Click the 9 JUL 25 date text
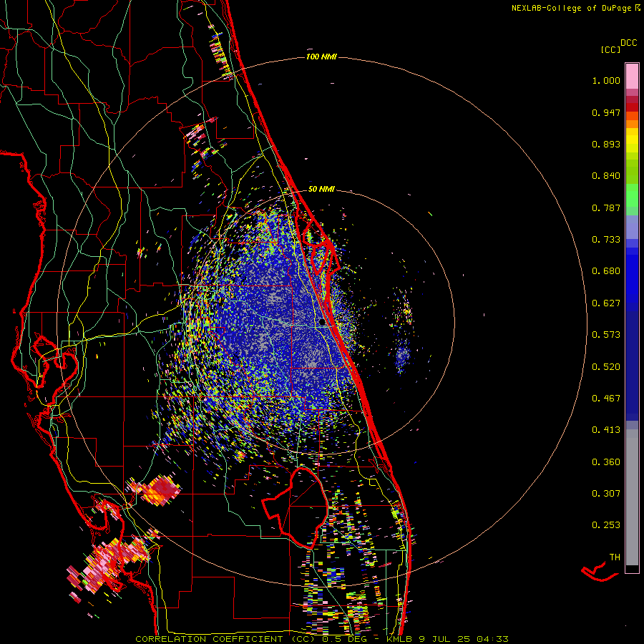This screenshot has width=644, height=644. click(x=444, y=639)
